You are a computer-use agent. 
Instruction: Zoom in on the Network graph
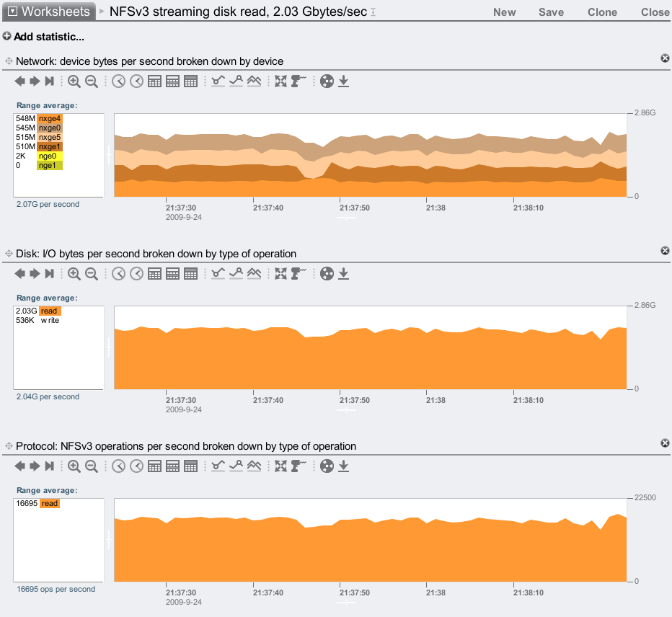coord(74,81)
